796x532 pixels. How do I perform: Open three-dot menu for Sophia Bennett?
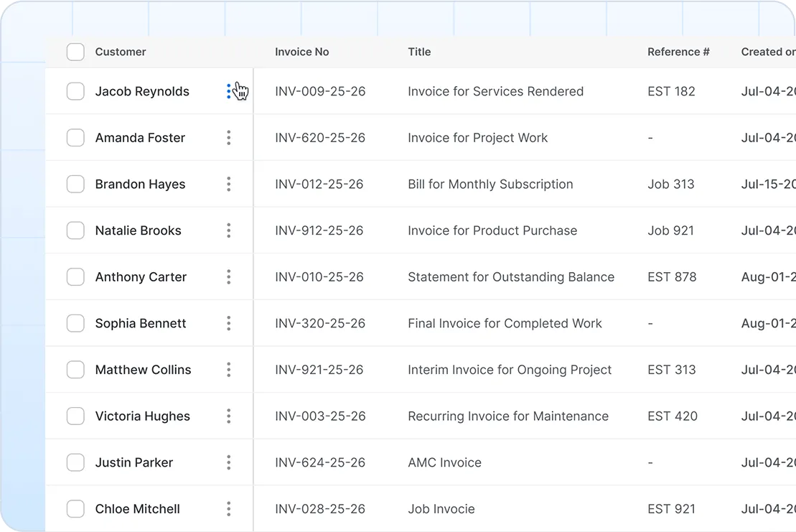coord(228,323)
